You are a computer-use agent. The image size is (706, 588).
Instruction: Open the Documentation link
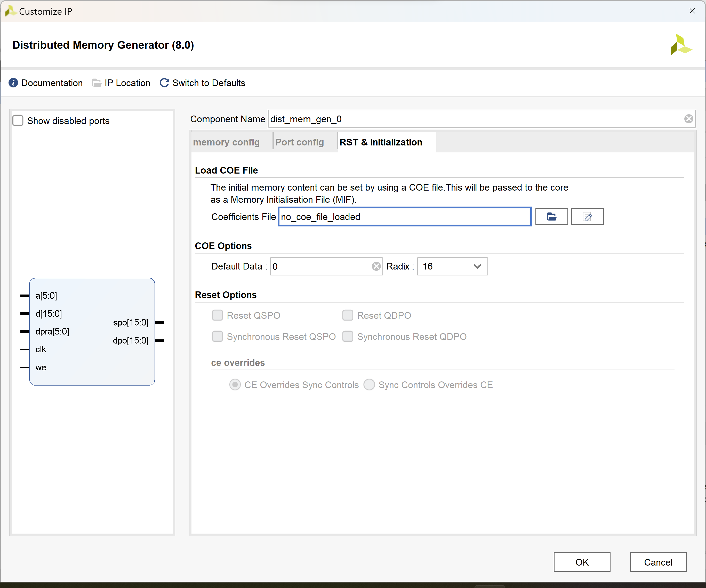(52, 83)
